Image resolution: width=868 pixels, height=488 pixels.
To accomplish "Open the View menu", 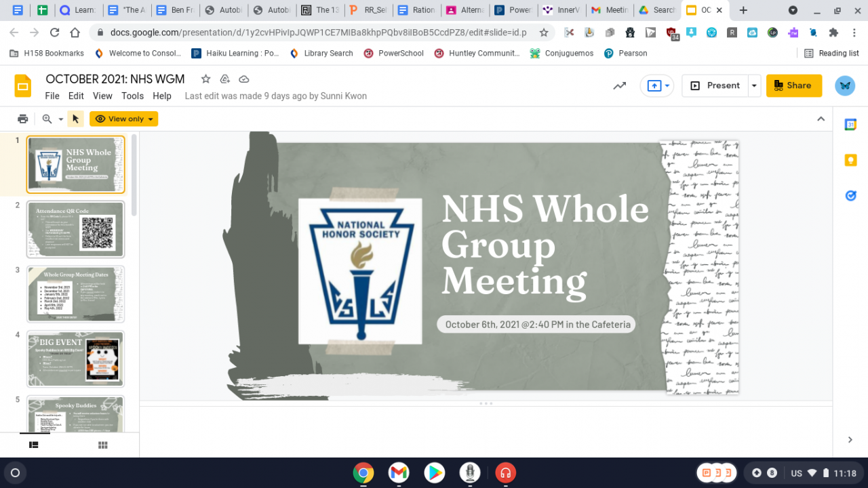I will pos(102,96).
